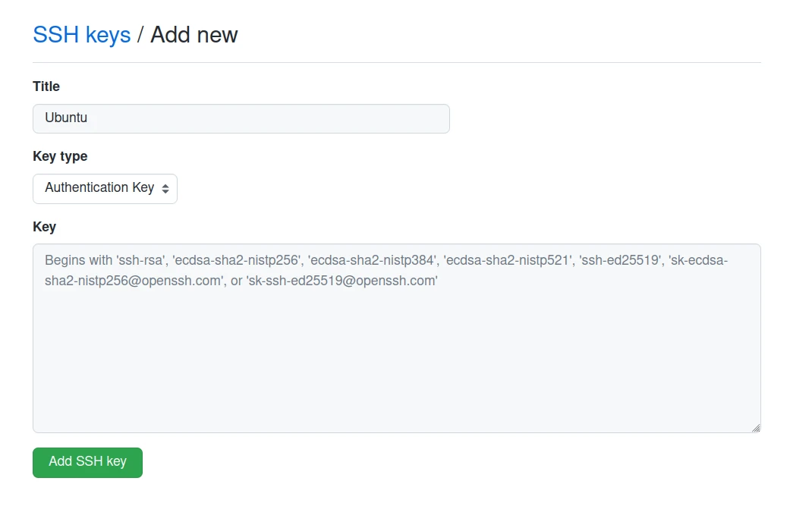
Task: Click the 'sk-ssh-ed25519@openssh.com' placeholder text
Action: click(x=341, y=281)
